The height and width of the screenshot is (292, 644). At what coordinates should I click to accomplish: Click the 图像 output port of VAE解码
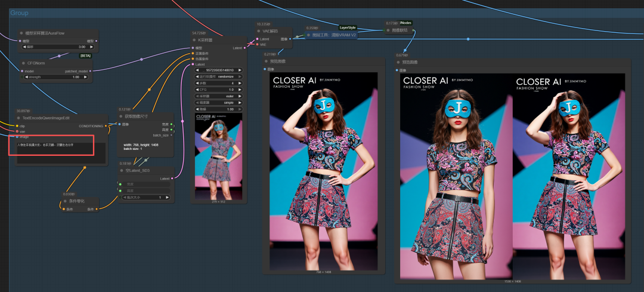pos(290,39)
